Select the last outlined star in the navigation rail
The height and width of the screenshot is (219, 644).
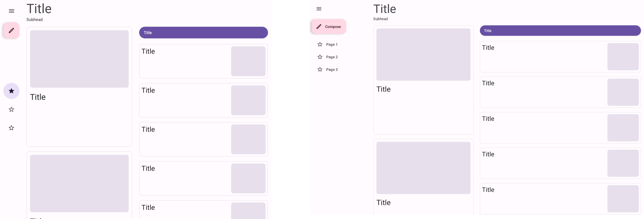tap(12, 128)
